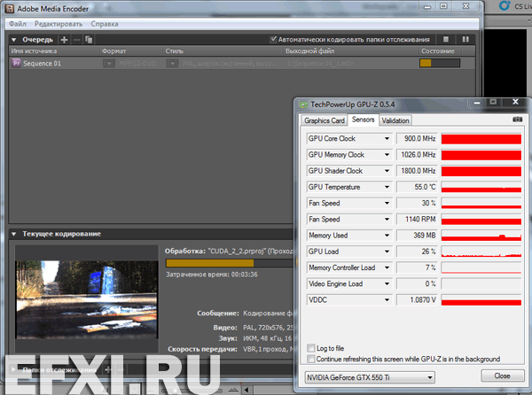Open the Fan Speed percent sensor dropdown
Viewport: 532px width, 395px height.
(387, 204)
